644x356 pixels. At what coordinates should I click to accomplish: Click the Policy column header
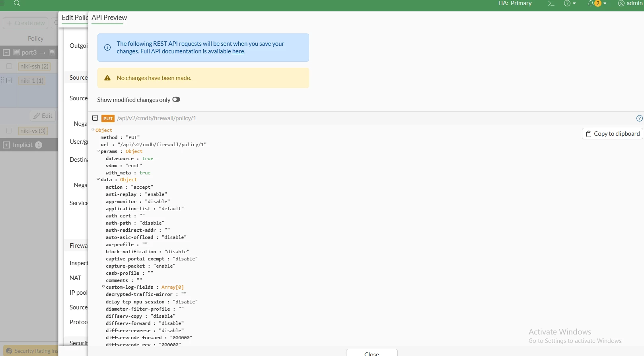pos(35,39)
